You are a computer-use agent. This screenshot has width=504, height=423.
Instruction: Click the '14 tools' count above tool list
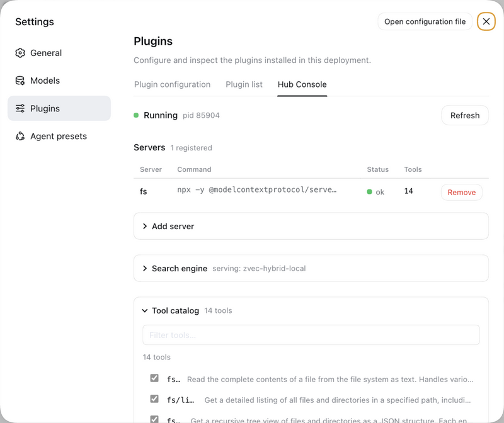pyautogui.click(x=157, y=357)
